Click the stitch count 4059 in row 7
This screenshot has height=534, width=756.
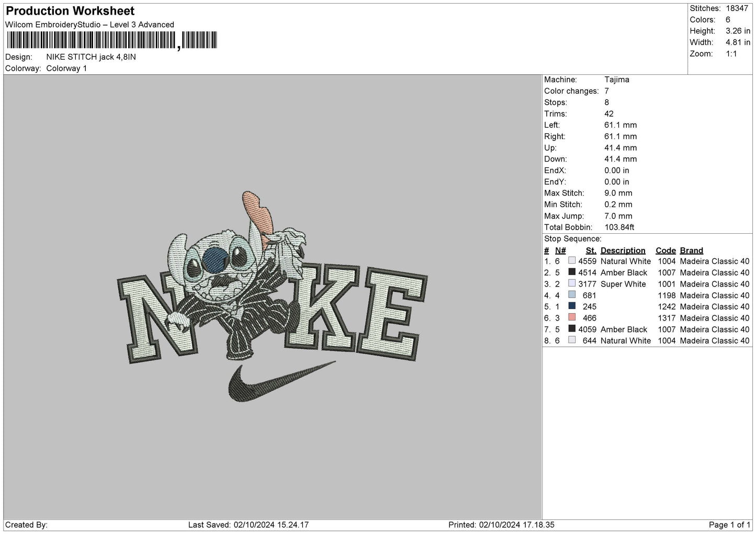click(x=588, y=330)
